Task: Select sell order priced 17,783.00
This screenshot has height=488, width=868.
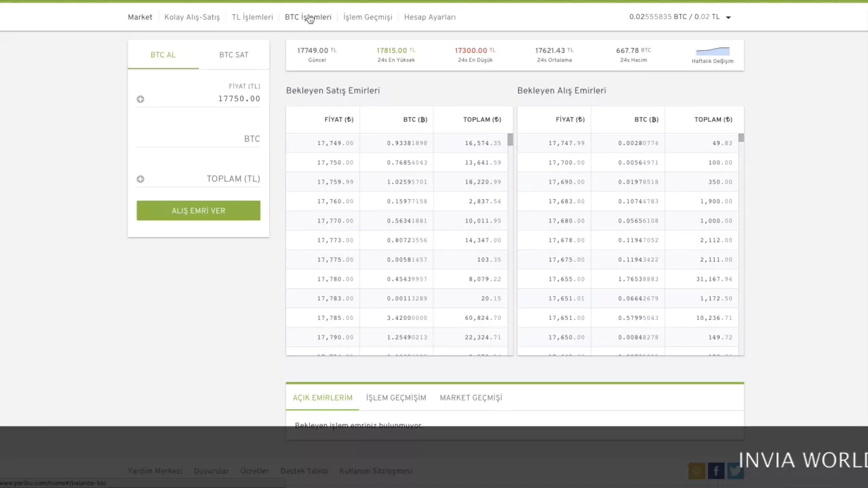Action: click(397, 298)
